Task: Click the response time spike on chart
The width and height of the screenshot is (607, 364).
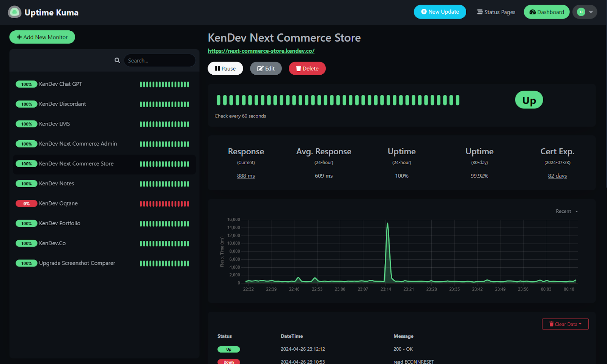Action: click(387, 224)
